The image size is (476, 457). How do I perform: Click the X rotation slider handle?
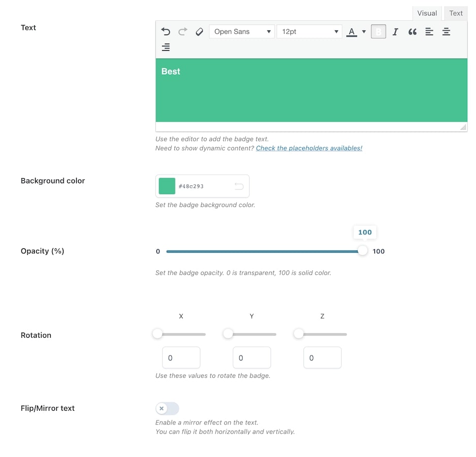[x=157, y=334]
